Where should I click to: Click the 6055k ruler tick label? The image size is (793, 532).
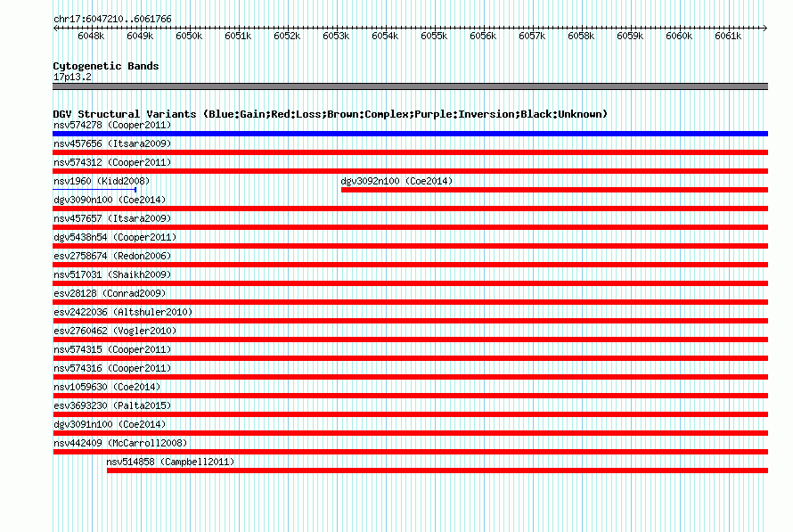click(x=434, y=36)
